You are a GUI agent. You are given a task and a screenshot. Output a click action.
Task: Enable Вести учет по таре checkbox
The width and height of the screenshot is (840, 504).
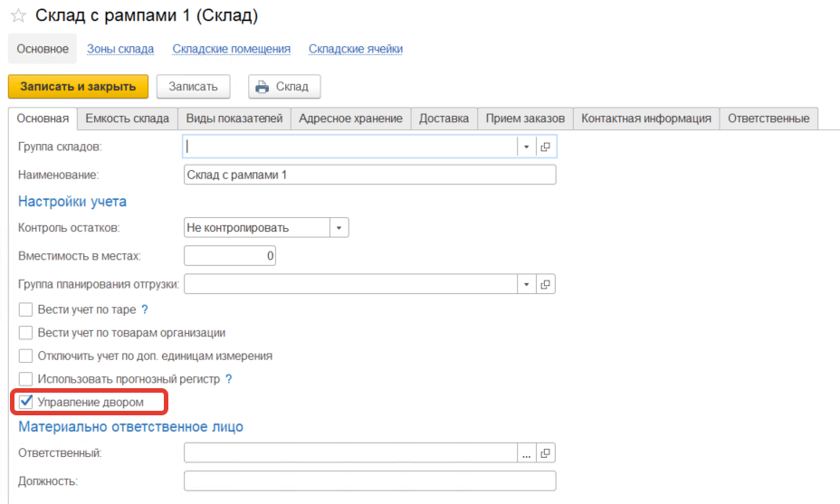pyautogui.click(x=26, y=309)
